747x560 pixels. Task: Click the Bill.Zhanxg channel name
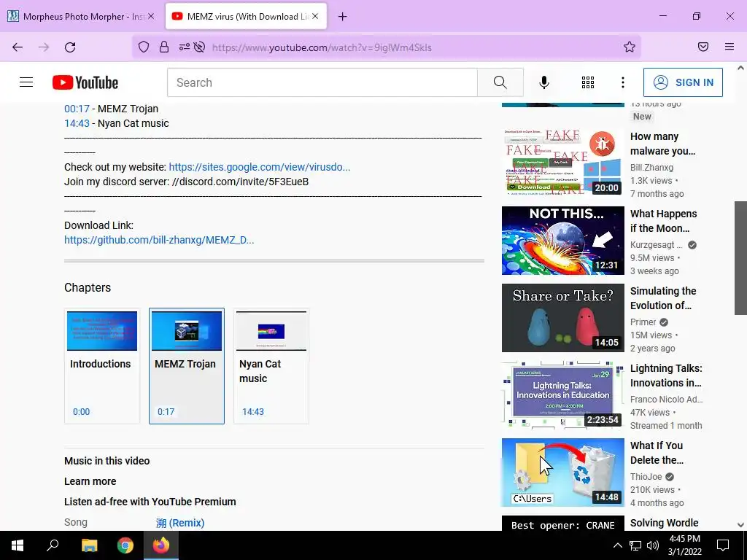point(651,168)
